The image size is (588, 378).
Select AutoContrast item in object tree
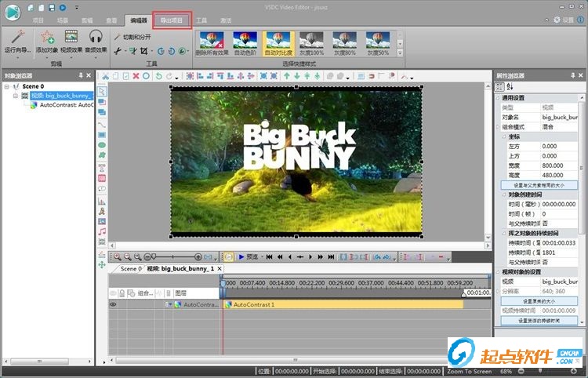click(x=62, y=105)
